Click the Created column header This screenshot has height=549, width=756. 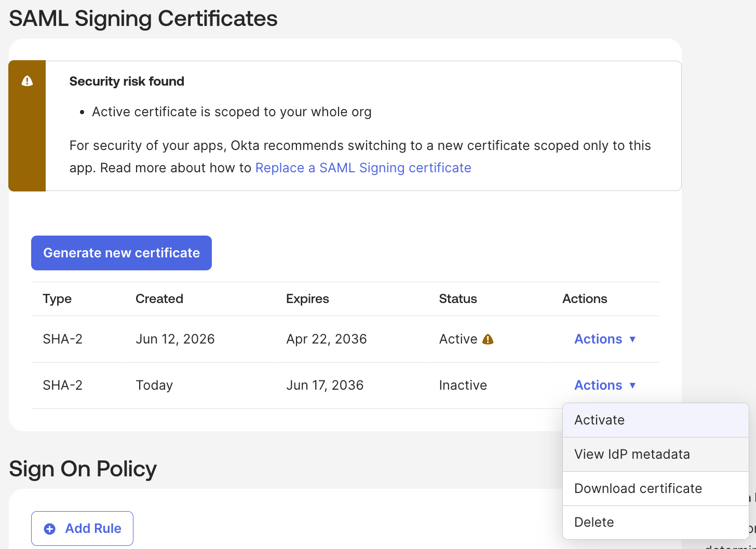159,299
